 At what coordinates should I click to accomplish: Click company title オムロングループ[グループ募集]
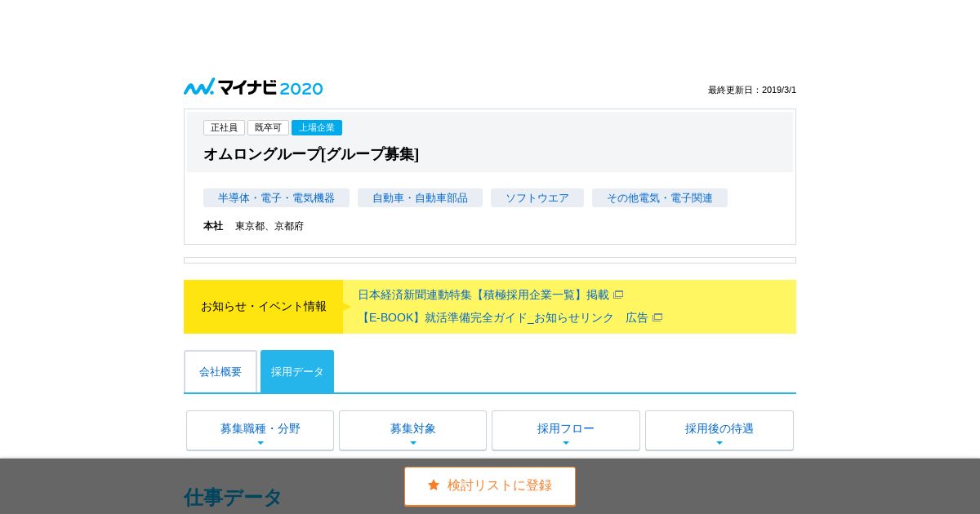311,153
